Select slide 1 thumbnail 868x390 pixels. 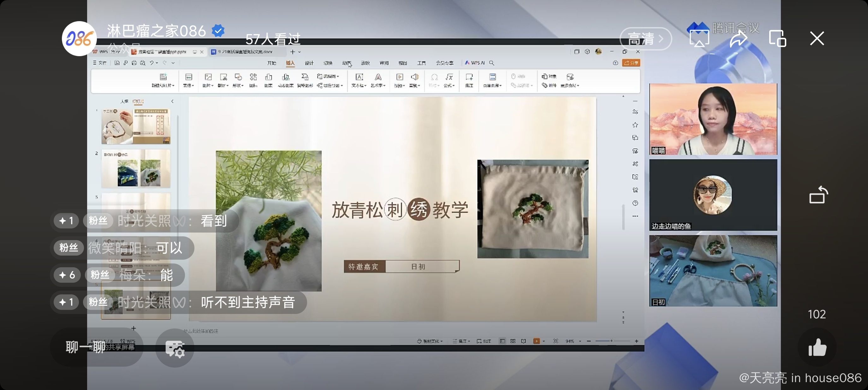136,126
